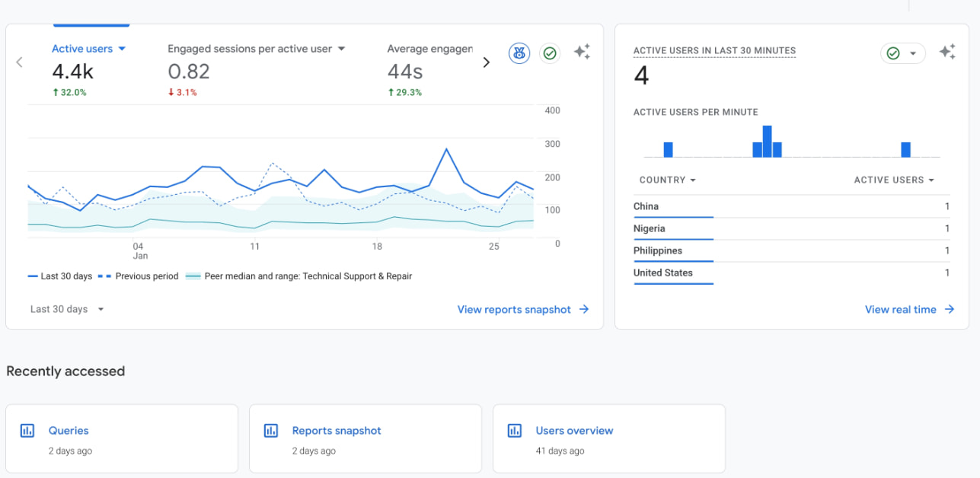
Task: Expand the Active users metric dropdown
Action: (122, 49)
